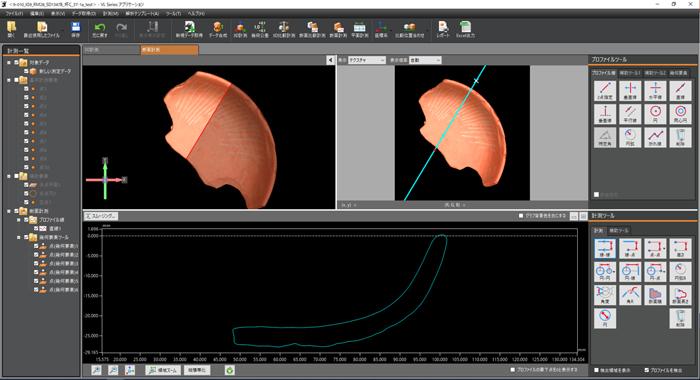Toggle the graph background color checkbox
700x380 pixels.
point(521,216)
